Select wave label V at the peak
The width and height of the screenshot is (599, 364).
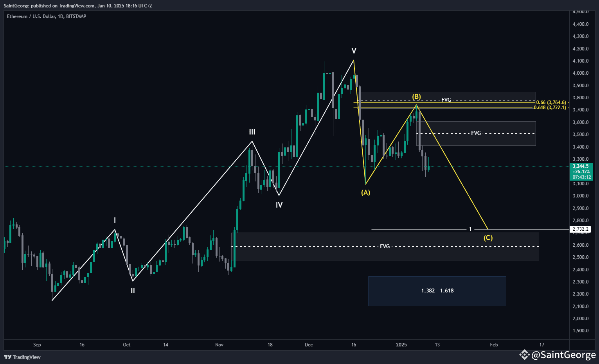354,51
